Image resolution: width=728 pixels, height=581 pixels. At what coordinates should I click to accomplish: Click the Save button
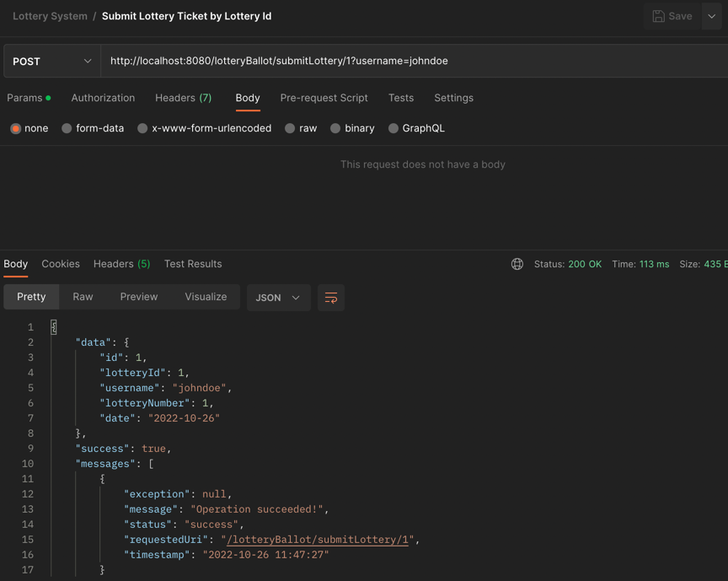coord(672,16)
